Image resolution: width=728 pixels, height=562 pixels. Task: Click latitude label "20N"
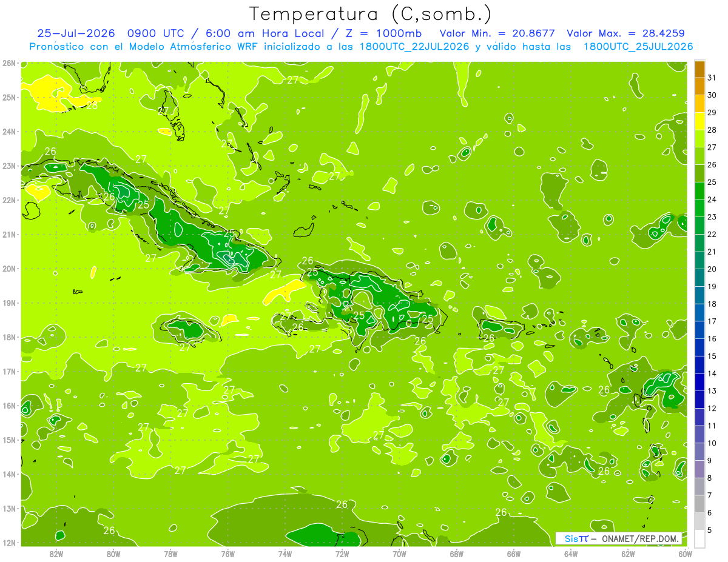(8, 269)
